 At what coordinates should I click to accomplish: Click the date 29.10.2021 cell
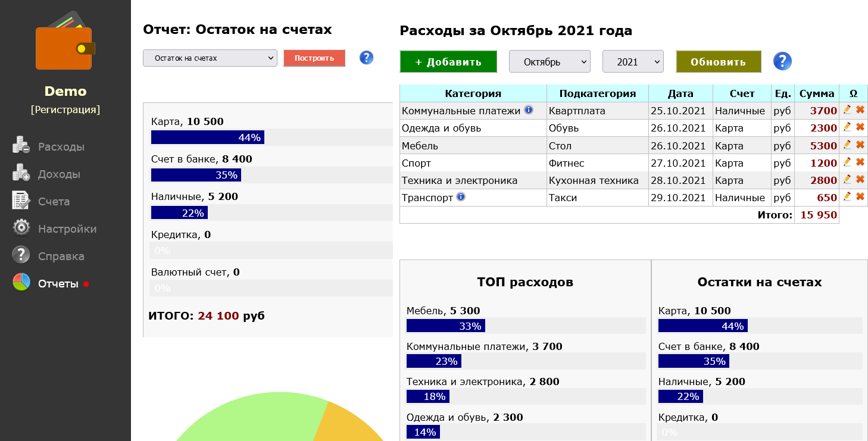tap(680, 198)
